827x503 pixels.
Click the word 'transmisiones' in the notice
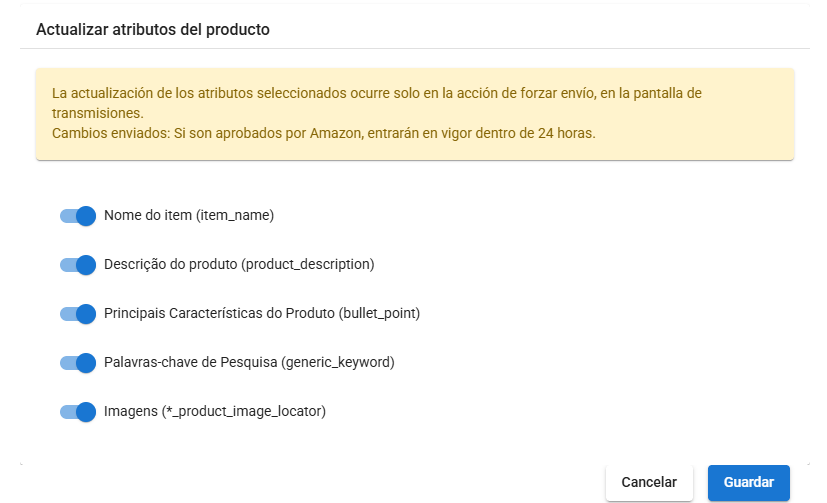pyautogui.click(x=98, y=113)
